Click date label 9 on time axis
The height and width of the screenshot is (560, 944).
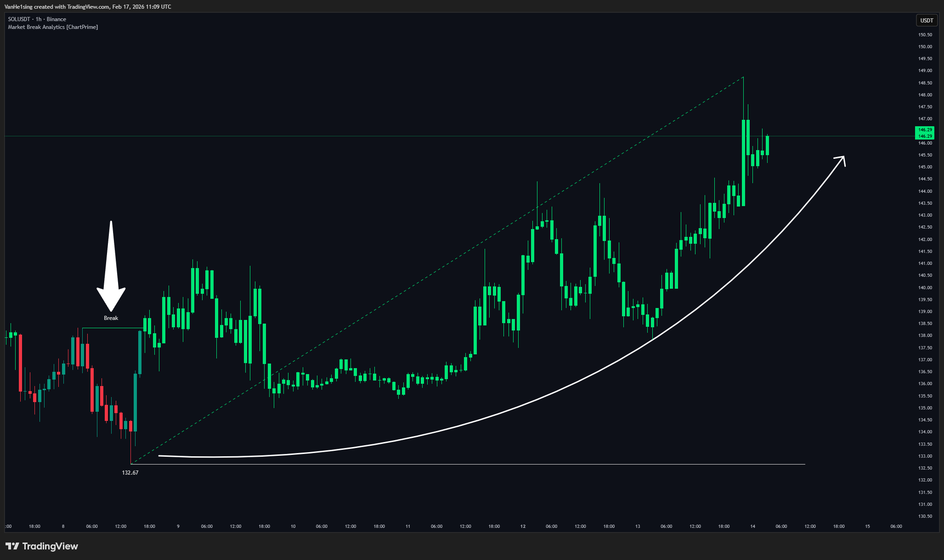click(178, 526)
